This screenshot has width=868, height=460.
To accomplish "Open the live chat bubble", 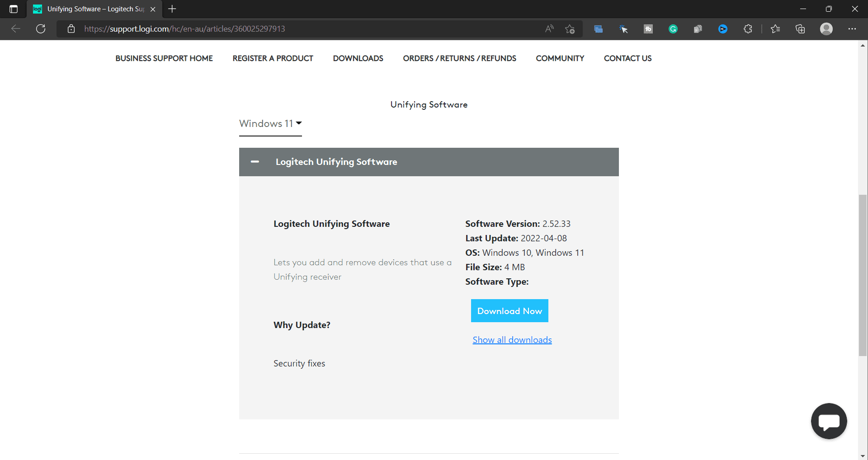I will [x=829, y=421].
